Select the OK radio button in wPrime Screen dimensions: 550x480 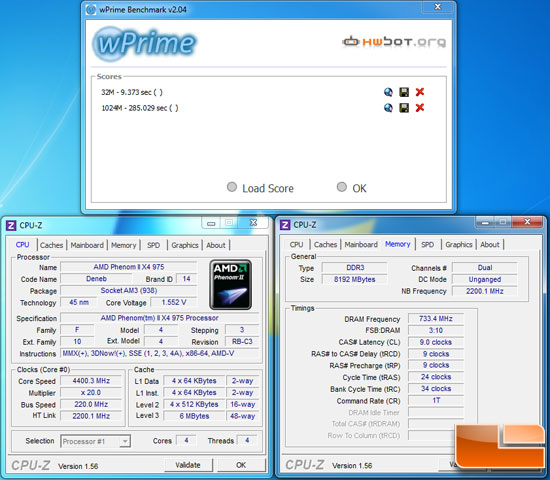point(342,187)
